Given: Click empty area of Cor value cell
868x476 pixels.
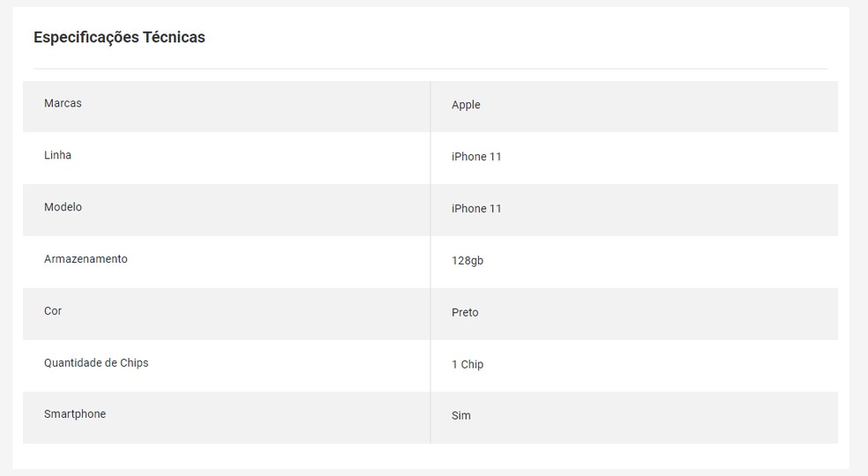Looking at the screenshot, I should [x=662, y=314].
